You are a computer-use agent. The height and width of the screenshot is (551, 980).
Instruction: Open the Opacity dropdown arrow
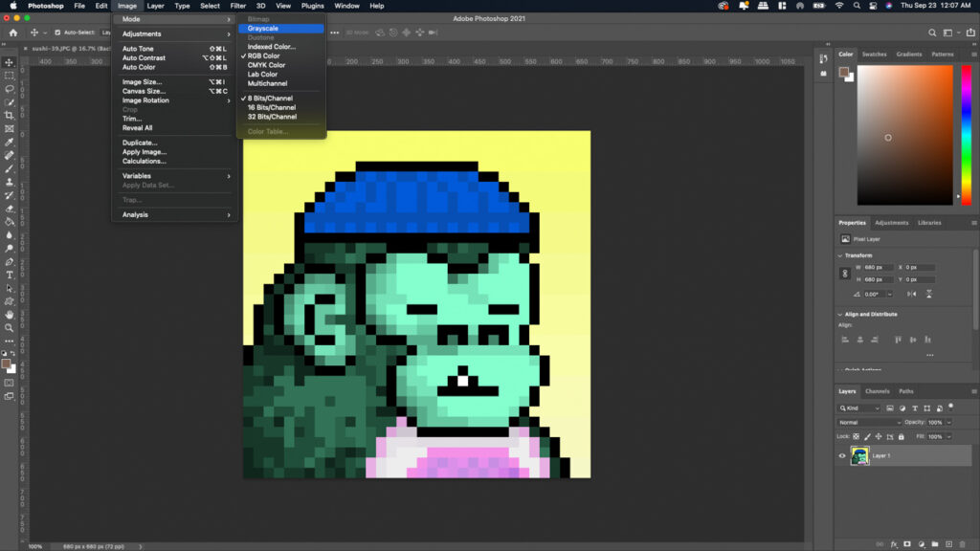[x=948, y=423]
